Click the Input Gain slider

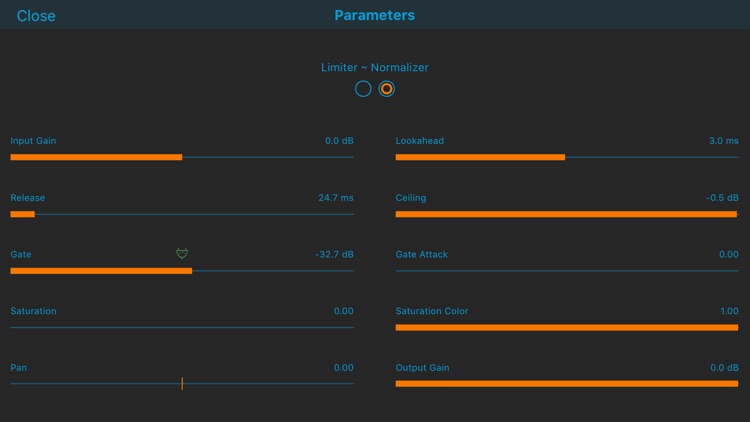coord(182,157)
